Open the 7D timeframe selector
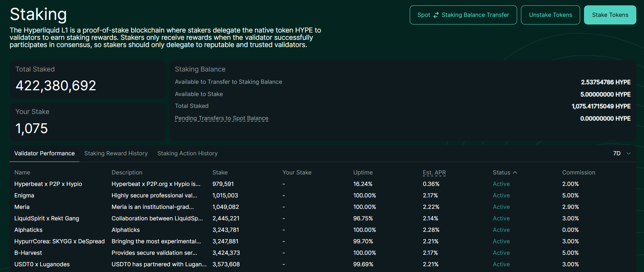This screenshot has width=644, height=272. click(622, 153)
